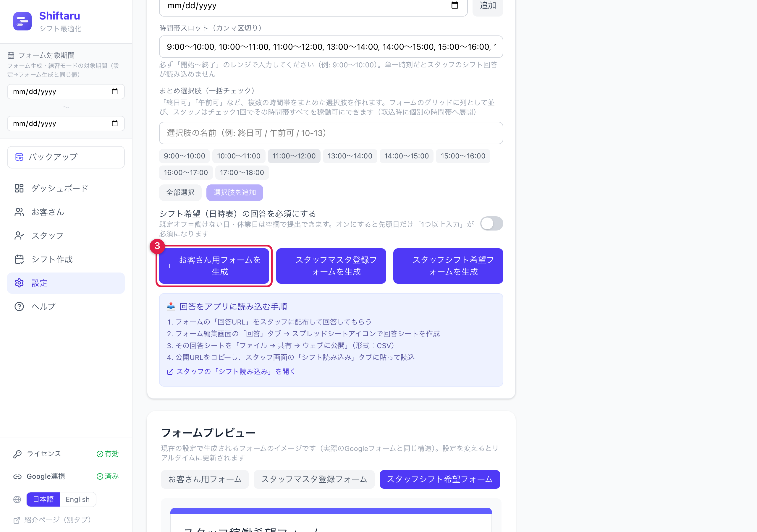Click the ライセンス key icon
Viewport: 757px width, 532px height.
pos(17,454)
